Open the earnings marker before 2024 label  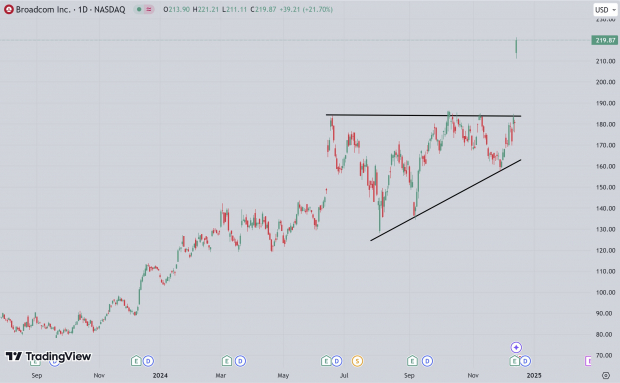pos(136,361)
